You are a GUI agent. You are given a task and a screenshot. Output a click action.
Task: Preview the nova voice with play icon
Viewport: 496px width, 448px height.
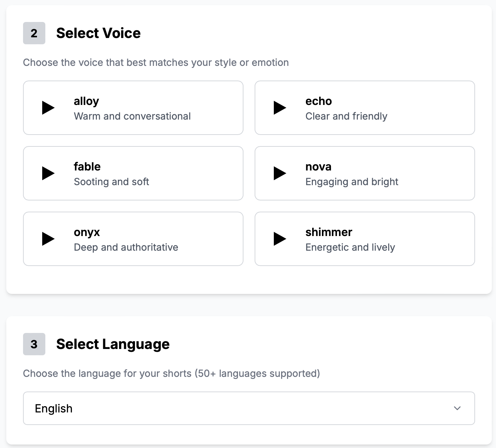279,173
